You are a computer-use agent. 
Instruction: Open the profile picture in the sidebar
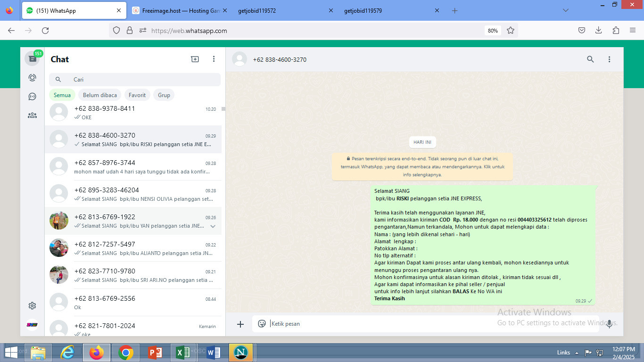tap(32, 324)
